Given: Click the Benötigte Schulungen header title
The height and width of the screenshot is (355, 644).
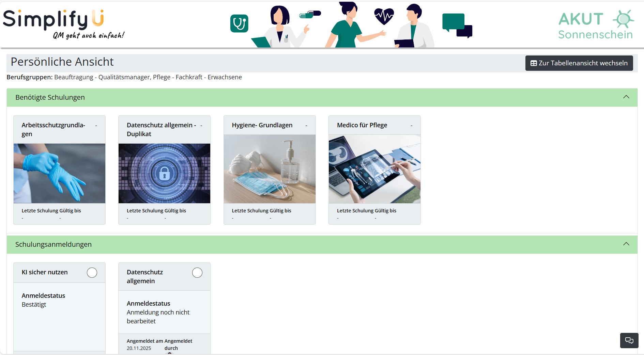Looking at the screenshot, I should [50, 97].
